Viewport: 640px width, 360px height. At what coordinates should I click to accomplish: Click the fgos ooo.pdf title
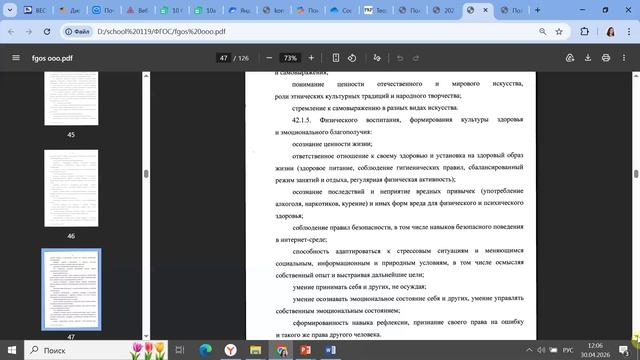pos(52,58)
